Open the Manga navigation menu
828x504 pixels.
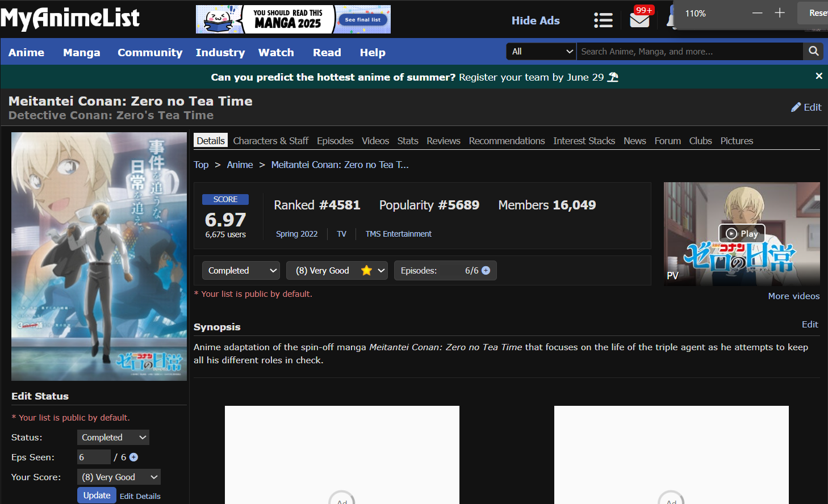[x=82, y=52]
